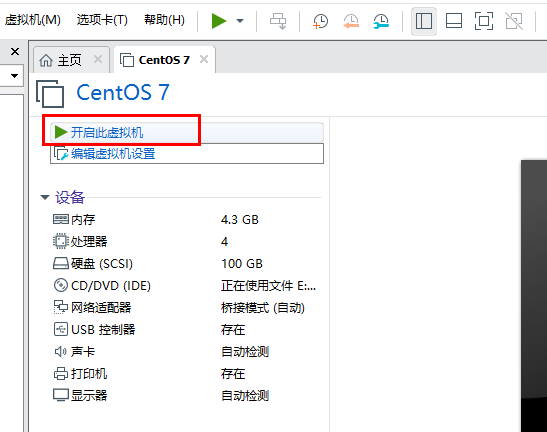Enter full screen mode icon
The height and width of the screenshot is (432, 547).
click(484, 21)
